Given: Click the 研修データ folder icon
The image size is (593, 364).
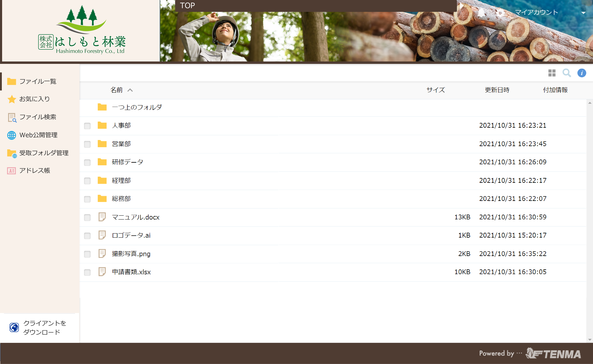Looking at the screenshot, I should pyautogui.click(x=102, y=162).
